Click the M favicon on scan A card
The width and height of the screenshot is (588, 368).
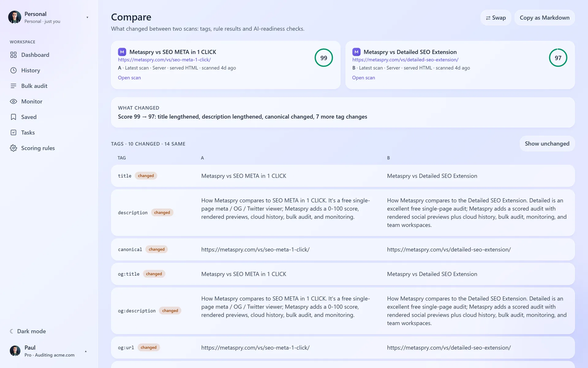[122, 52]
